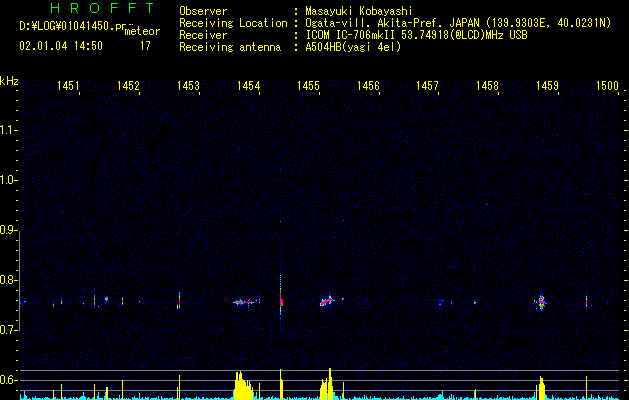629x400 pixels.
Task: Click the 'Receiving Location' label
Action: point(233,23)
